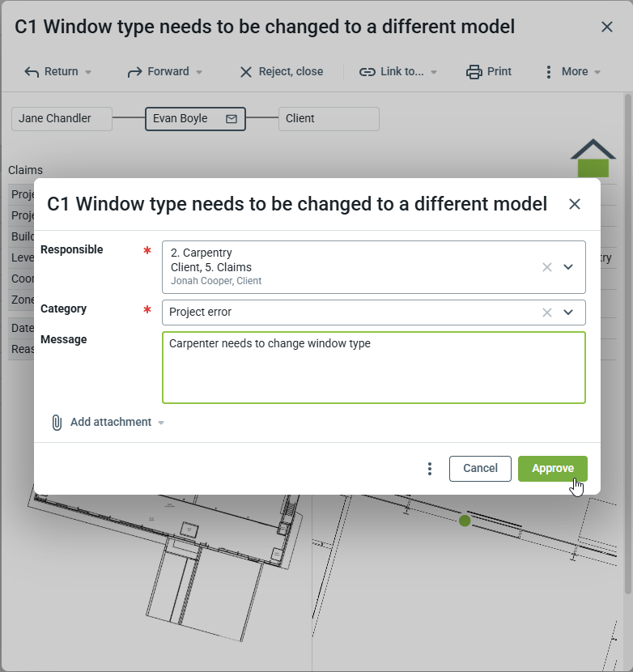Click the Approve button
Viewport: 633px width, 672px height.
coord(552,469)
